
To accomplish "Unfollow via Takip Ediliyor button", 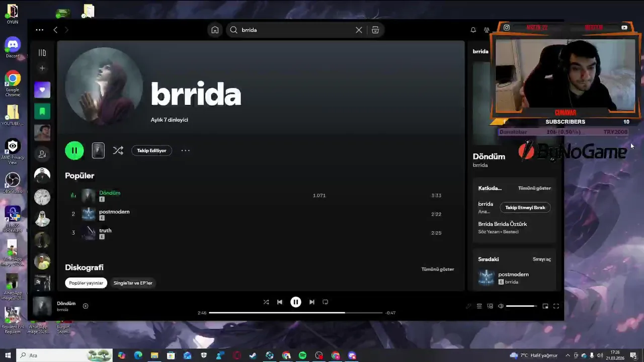I will 151,150.
